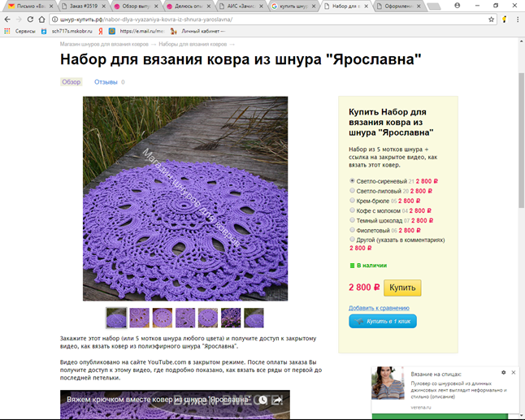Screen dimensions: 525x420
Task: Share the YouTube video via arrow icon
Action: click(278, 400)
